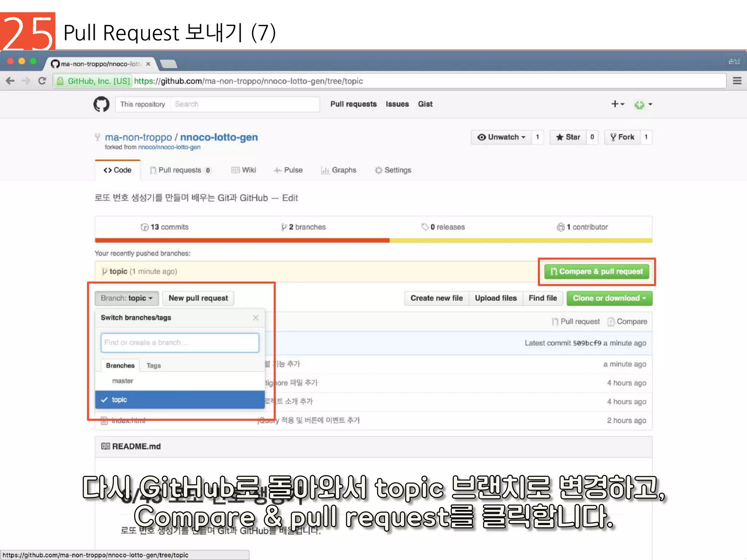Click the recently pushed topic branch

(x=118, y=272)
